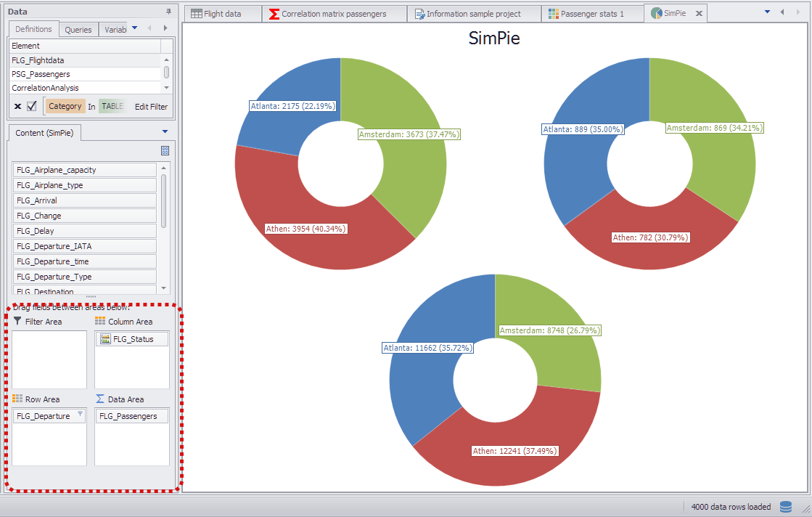The image size is (812, 517).
Task: Select the FLG_Delay field in list
Action: [84, 231]
